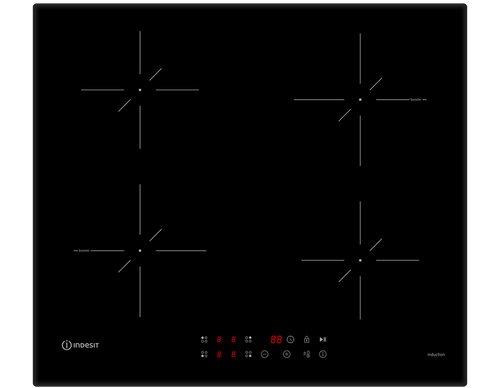Click the booster label on left front zone
This screenshot has height=388, width=500.
pos(84,250)
